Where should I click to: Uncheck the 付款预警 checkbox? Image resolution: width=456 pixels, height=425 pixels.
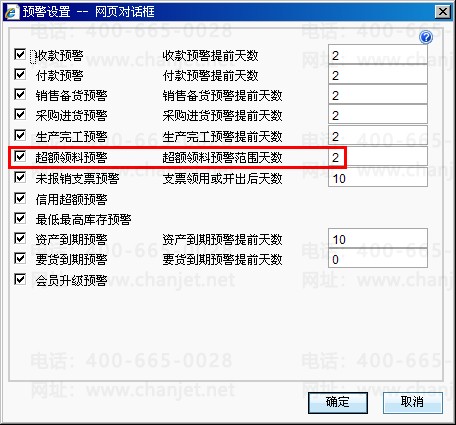[20, 74]
